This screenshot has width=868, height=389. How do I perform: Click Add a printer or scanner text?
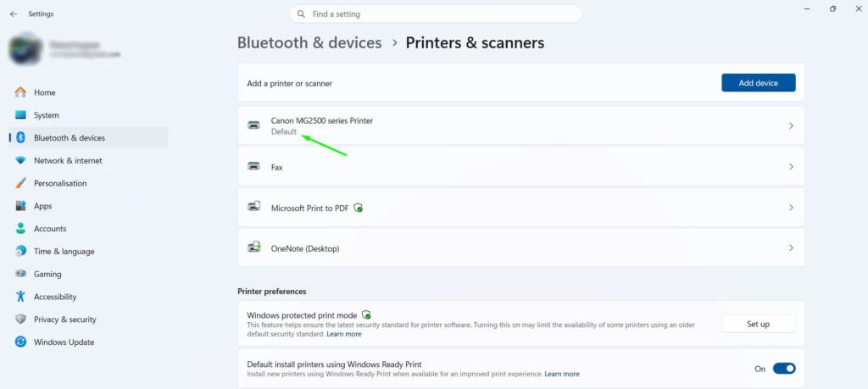[x=290, y=84]
